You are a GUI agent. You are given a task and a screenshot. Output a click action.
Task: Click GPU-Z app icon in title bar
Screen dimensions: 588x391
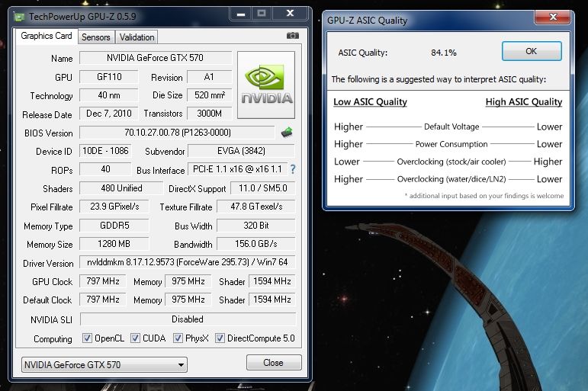tap(19, 17)
